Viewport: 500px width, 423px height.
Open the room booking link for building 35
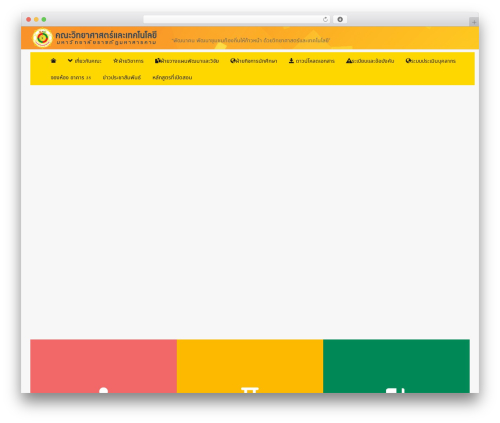click(71, 77)
